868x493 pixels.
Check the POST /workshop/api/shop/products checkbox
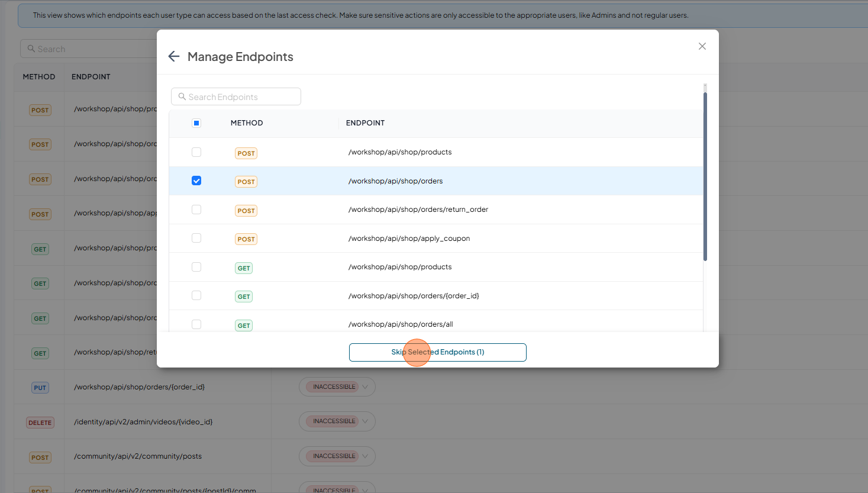point(196,152)
